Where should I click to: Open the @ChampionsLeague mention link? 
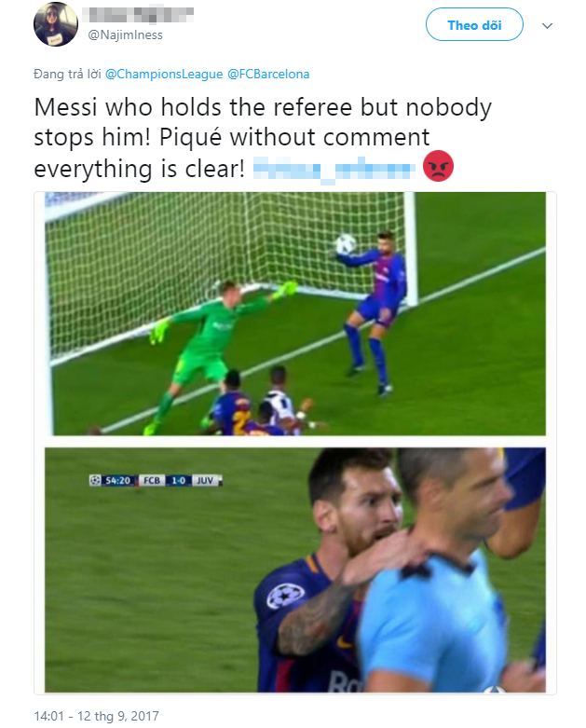[164, 75]
